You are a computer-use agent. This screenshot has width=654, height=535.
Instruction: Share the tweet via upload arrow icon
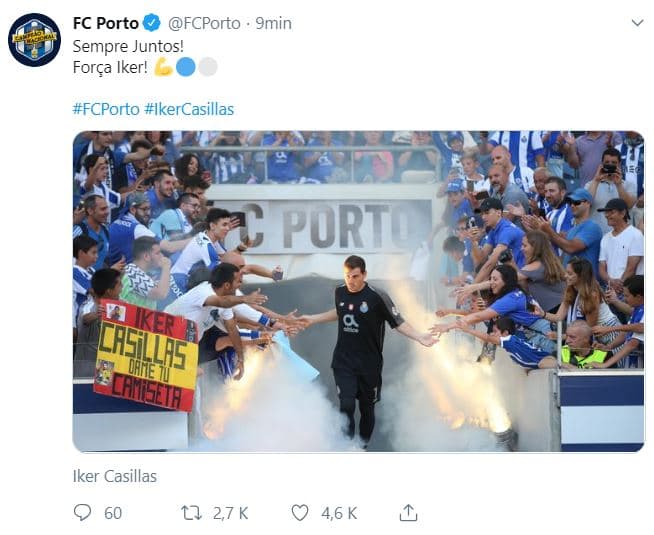(408, 512)
